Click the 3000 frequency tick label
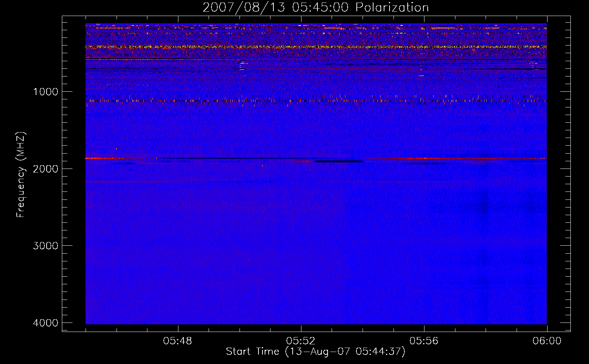589x364 pixels. pos(46,246)
